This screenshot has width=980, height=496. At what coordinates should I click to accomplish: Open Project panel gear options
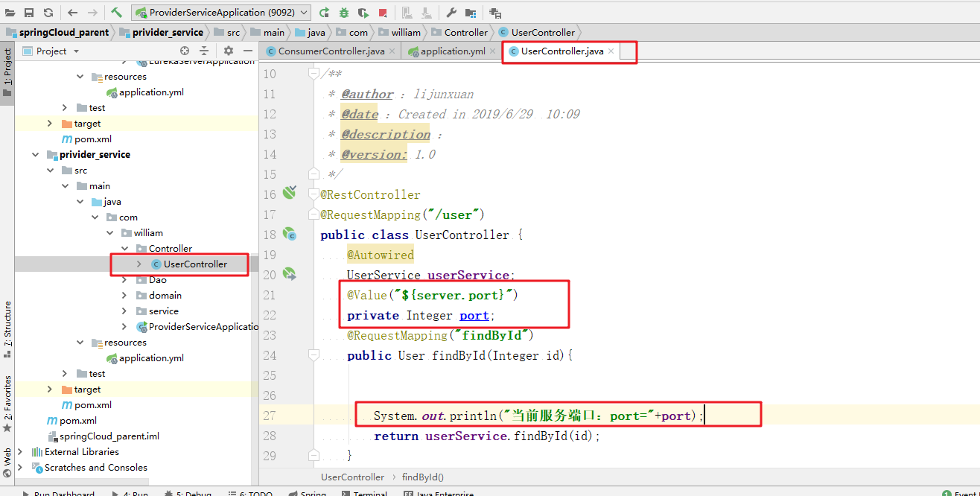[229, 51]
